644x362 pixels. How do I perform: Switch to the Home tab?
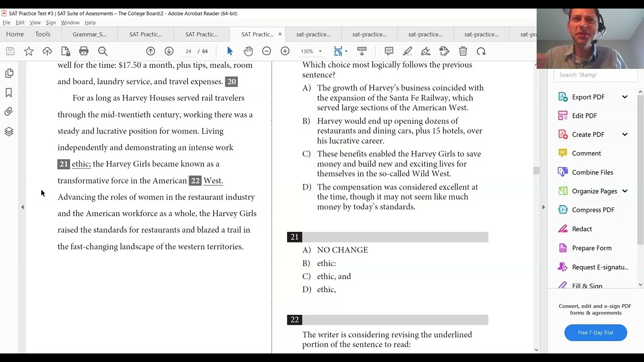click(15, 34)
